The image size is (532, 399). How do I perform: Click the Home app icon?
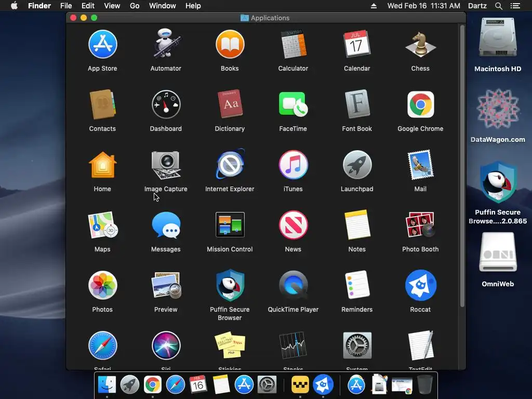102,165
